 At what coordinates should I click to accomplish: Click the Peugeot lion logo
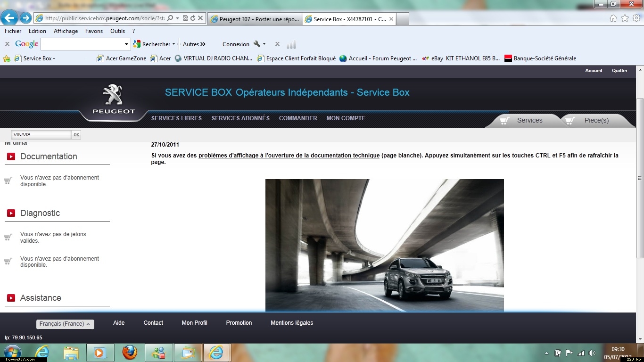[113, 95]
